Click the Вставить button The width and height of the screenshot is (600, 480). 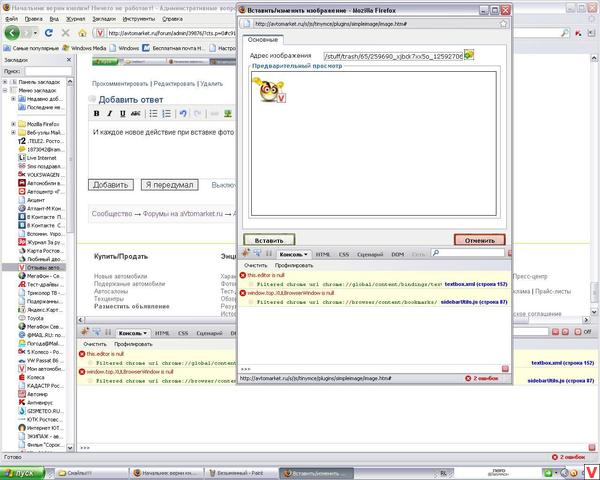tap(269, 240)
